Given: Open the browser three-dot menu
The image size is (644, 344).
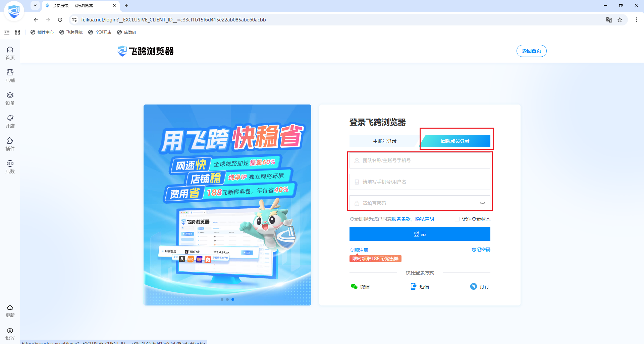Looking at the screenshot, I should coord(637,20).
